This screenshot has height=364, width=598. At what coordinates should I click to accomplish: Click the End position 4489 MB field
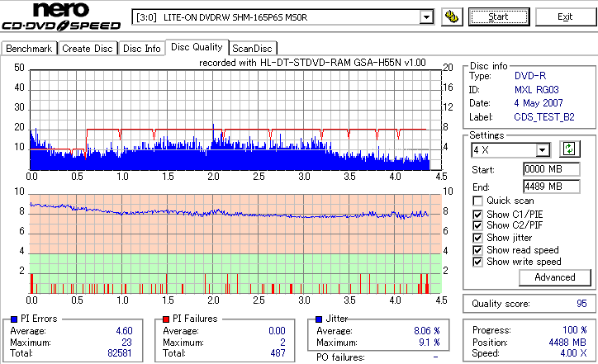552,187
